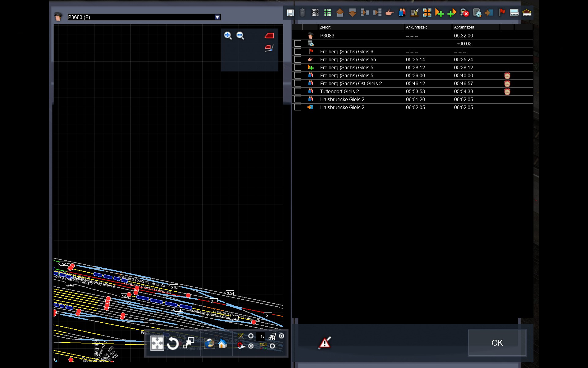
Task: Click the globe world icon
Action: click(x=209, y=343)
